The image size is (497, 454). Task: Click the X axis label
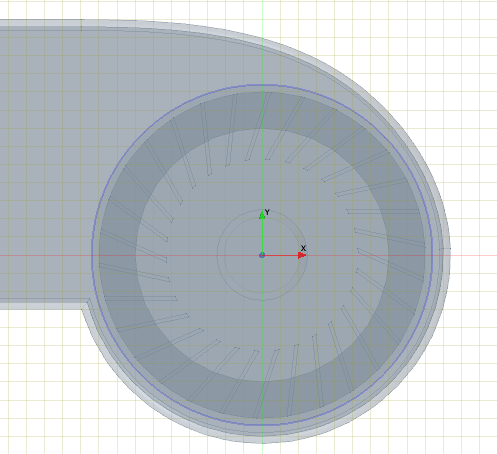303,248
